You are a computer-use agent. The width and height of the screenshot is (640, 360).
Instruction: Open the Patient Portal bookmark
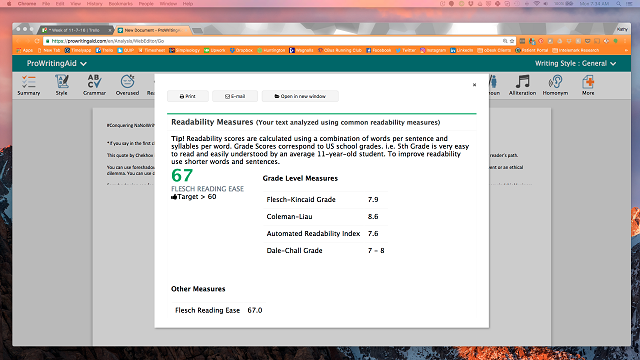pyautogui.click(x=532, y=51)
